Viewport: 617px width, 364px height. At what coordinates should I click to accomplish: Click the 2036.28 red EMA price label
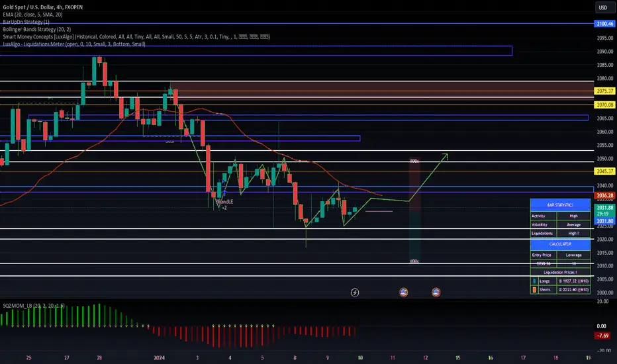coord(605,195)
